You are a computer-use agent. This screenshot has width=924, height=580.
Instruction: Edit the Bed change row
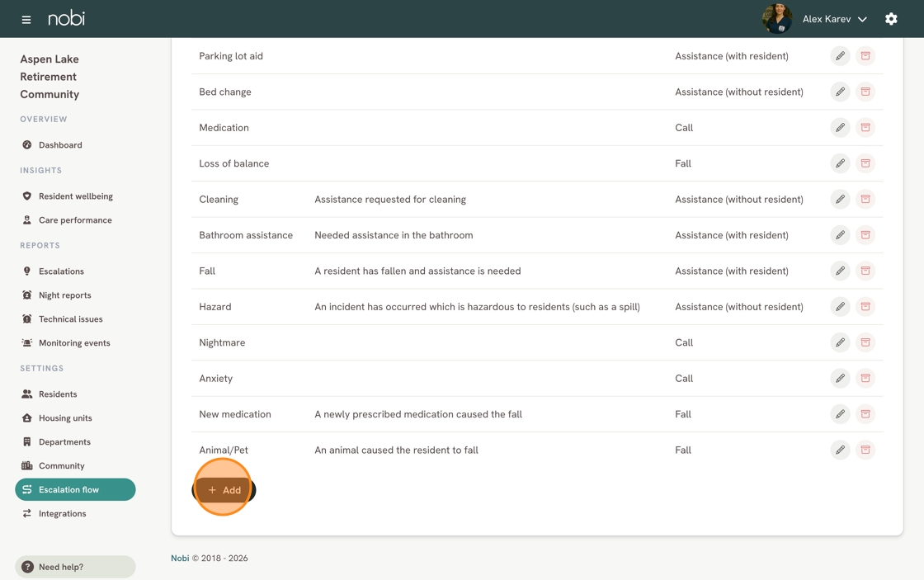point(841,92)
